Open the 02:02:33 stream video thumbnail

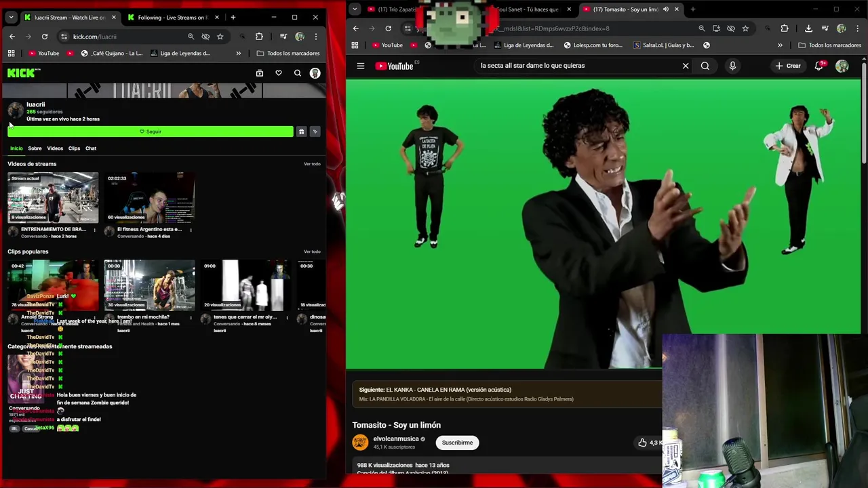pyautogui.click(x=149, y=198)
